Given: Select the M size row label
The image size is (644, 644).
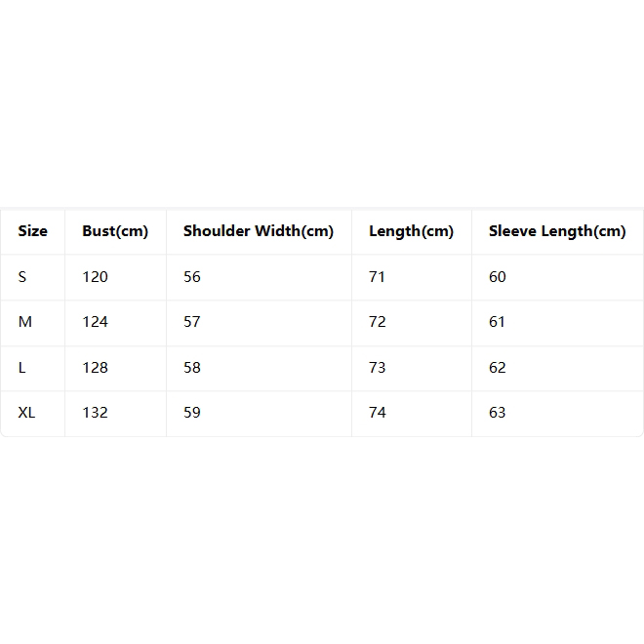Looking at the screenshot, I should (25, 322).
